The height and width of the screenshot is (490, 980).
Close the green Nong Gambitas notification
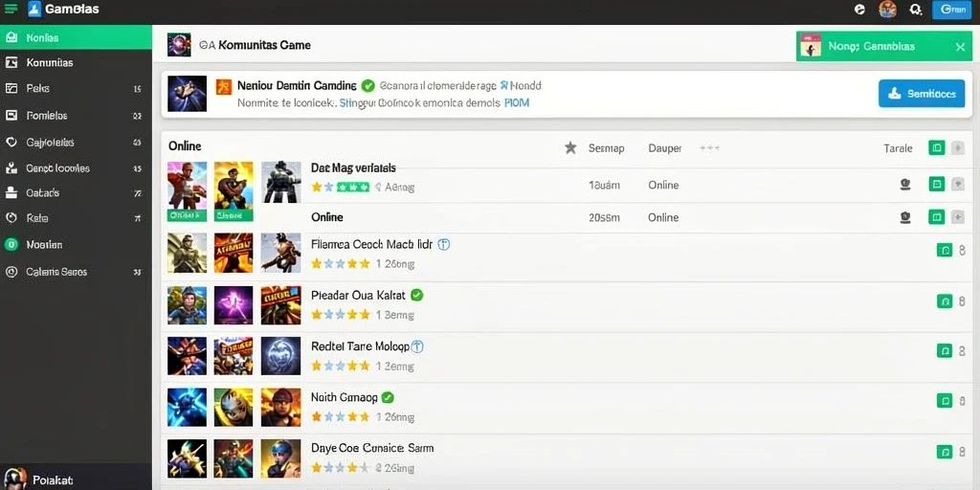tap(960, 47)
